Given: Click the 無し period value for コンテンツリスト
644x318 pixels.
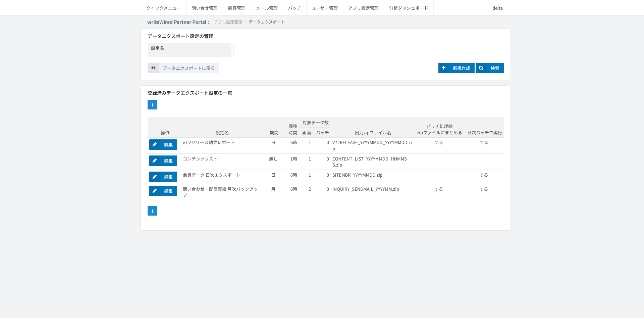Looking at the screenshot, I should click(273, 159).
